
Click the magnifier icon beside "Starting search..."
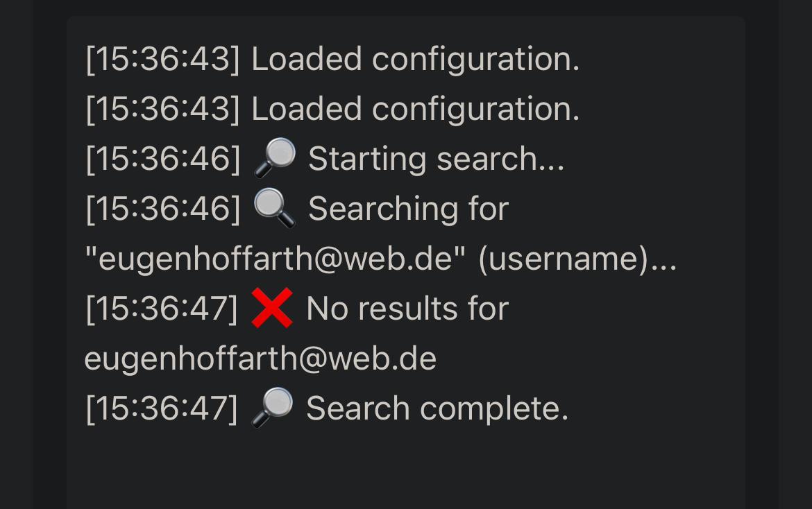[x=275, y=158]
